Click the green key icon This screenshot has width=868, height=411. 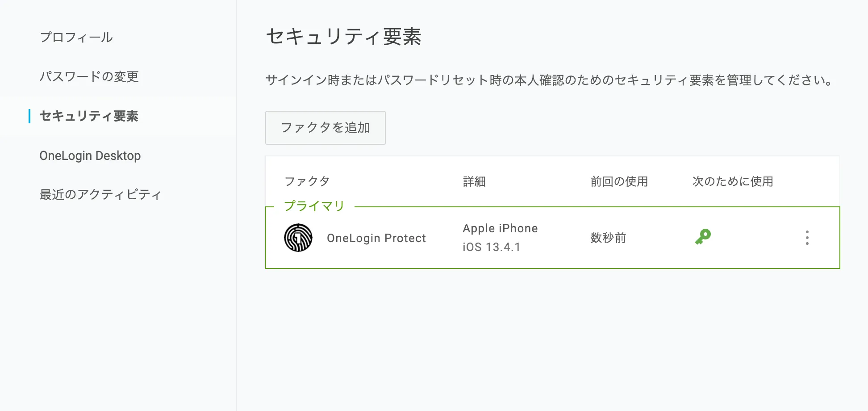(703, 236)
